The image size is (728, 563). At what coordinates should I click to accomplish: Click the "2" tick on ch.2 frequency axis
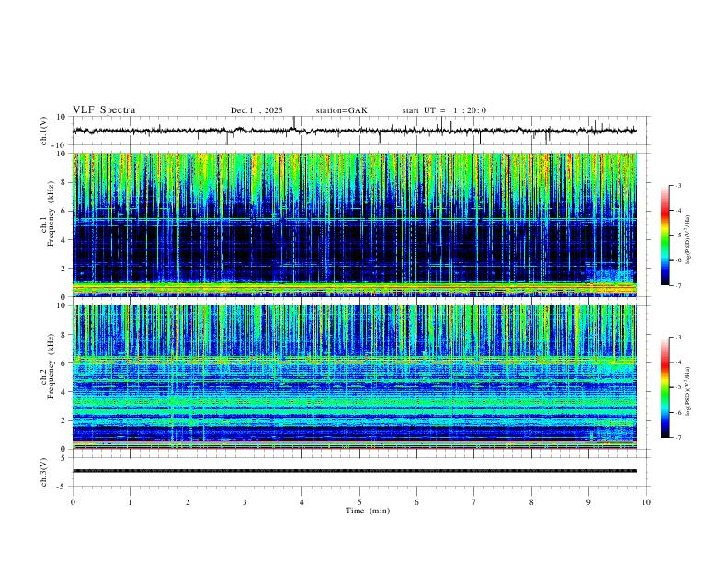coord(63,420)
